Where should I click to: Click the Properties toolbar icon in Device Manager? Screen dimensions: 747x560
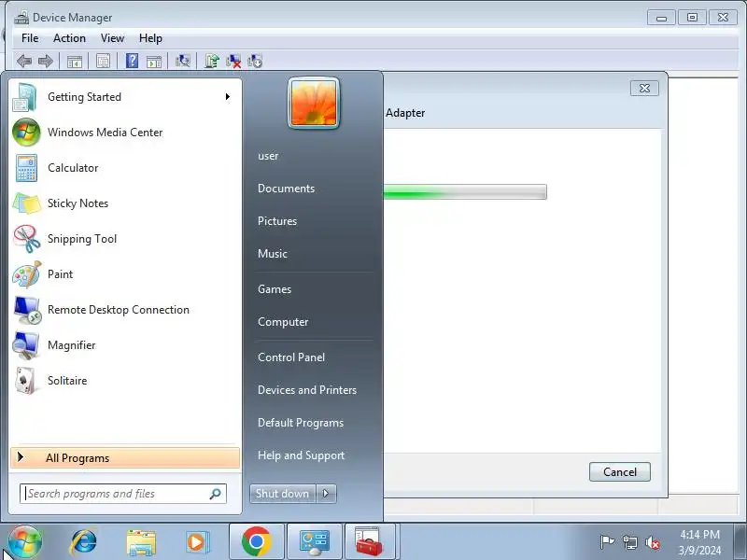click(x=103, y=61)
